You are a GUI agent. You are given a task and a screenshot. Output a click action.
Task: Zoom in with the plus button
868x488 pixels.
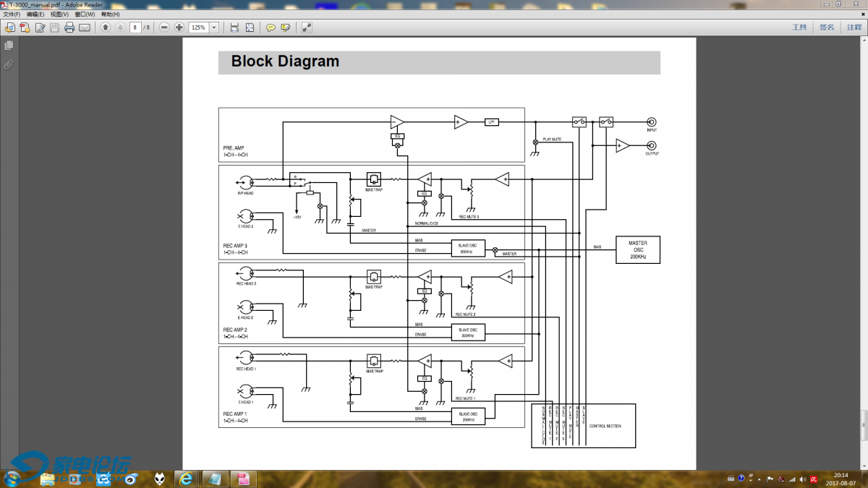(x=179, y=27)
